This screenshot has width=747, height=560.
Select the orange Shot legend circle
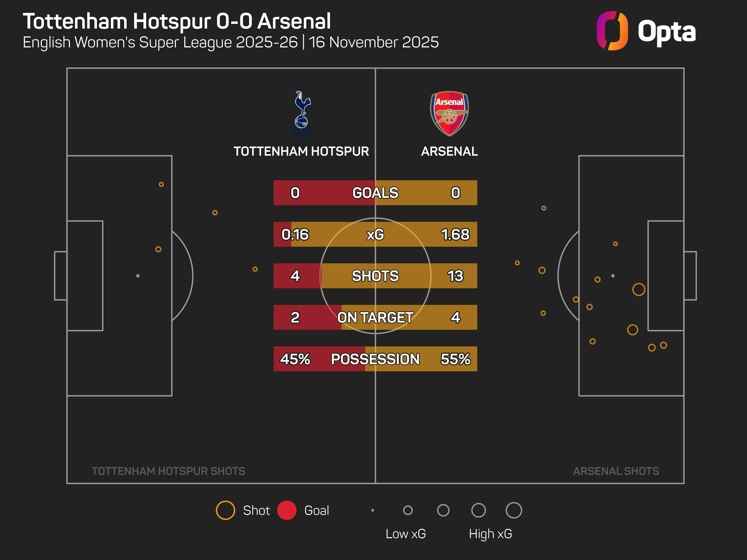225,510
